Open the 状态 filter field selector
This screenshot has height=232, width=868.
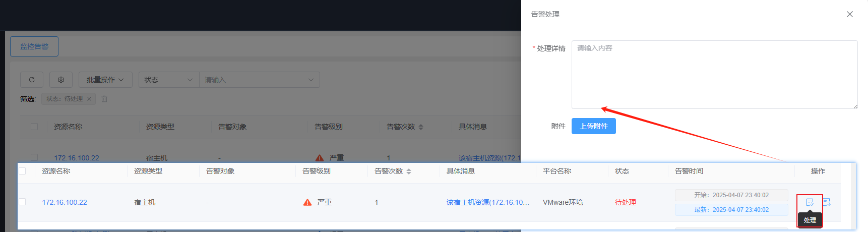coord(169,80)
